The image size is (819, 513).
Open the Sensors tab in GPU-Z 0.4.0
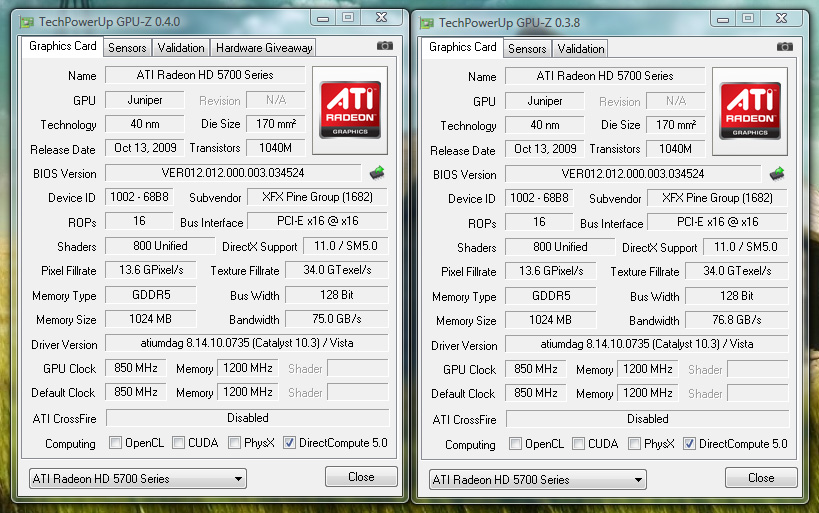[x=127, y=47]
